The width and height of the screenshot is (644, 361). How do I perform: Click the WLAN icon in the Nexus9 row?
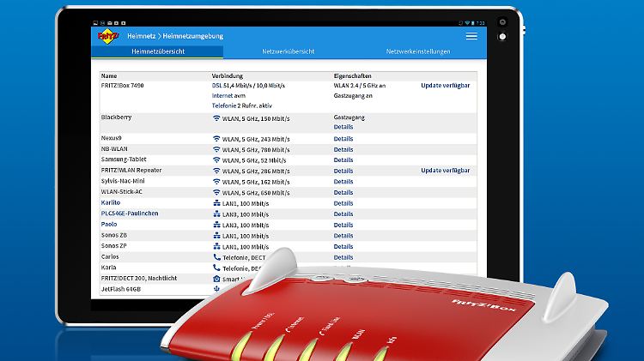216,139
